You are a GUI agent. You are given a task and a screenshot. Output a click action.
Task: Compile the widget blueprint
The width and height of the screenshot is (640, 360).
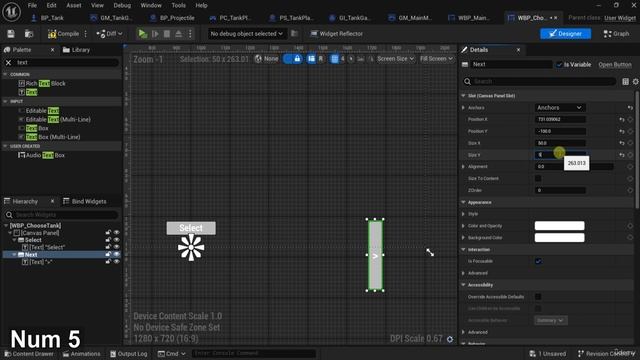63,34
